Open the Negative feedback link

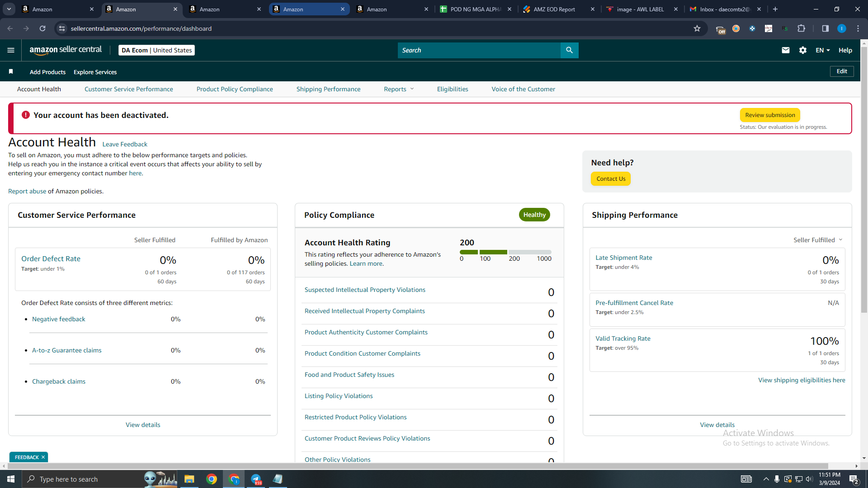[x=59, y=319]
